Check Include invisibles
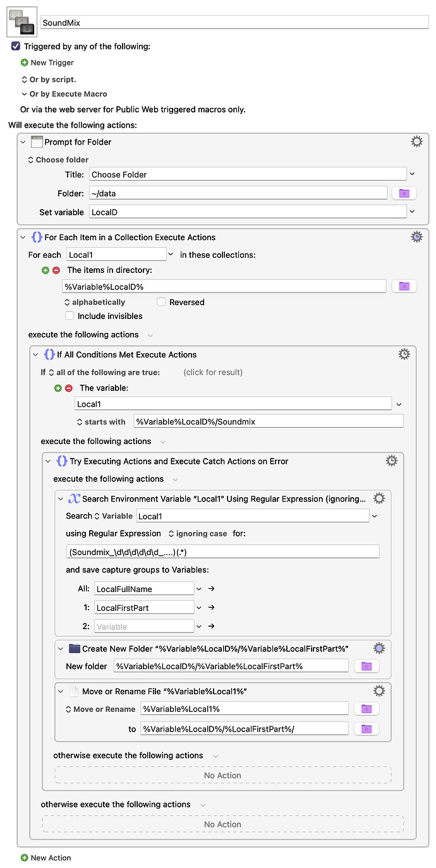Viewport: 436px width, 868px height. 70,315
